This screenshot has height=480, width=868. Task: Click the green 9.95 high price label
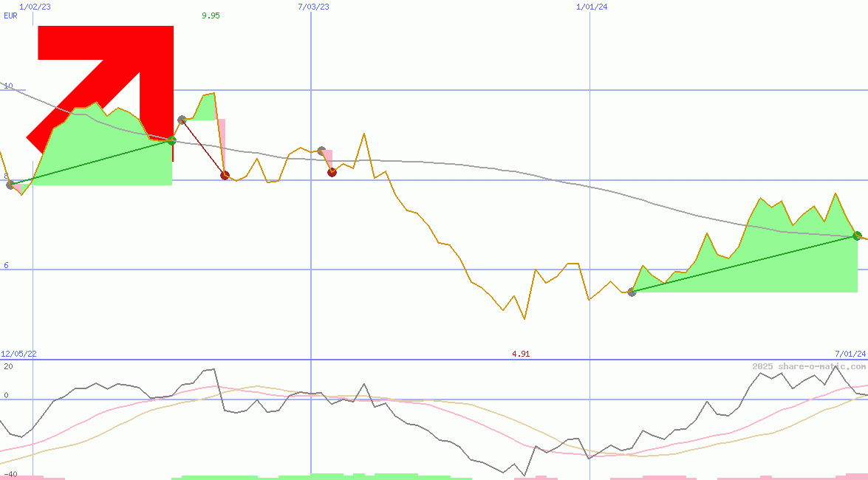[x=211, y=16]
